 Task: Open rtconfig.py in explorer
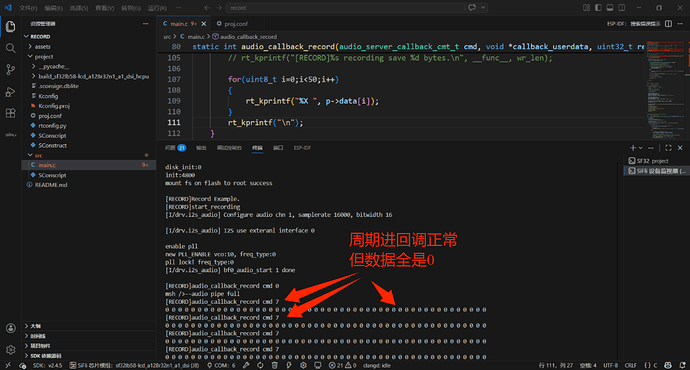click(x=89, y=125)
